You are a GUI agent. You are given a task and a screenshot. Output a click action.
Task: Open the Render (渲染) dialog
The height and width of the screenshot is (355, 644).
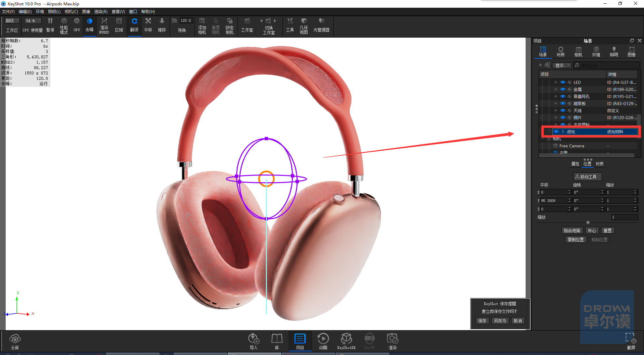tap(392, 342)
